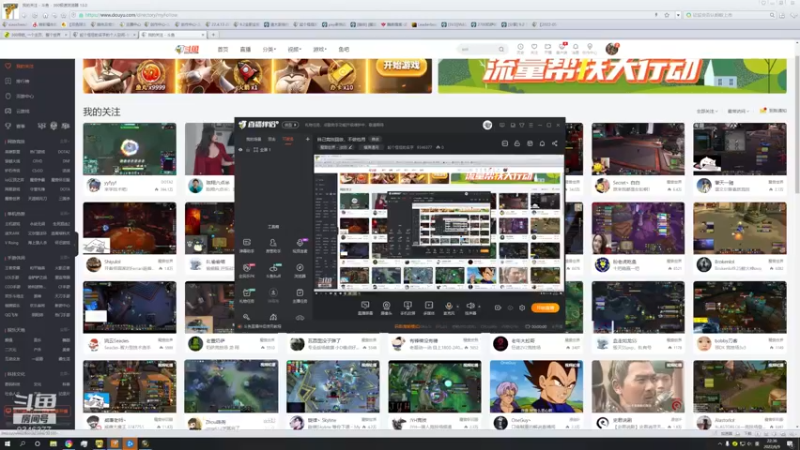
Task: Click the user avatar in companion title bar
Action: pyautogui.click(x=487, y=125)
